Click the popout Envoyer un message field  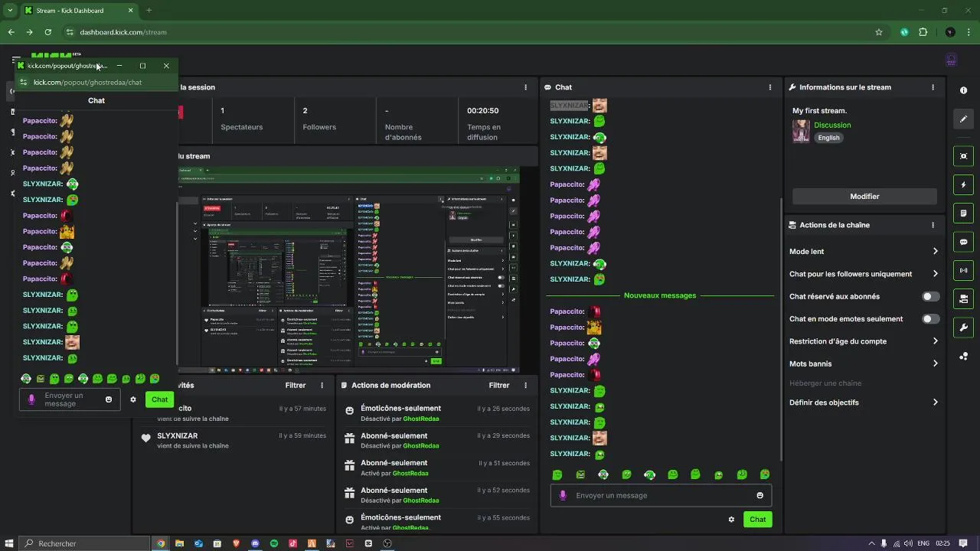[x=70, y=399]
